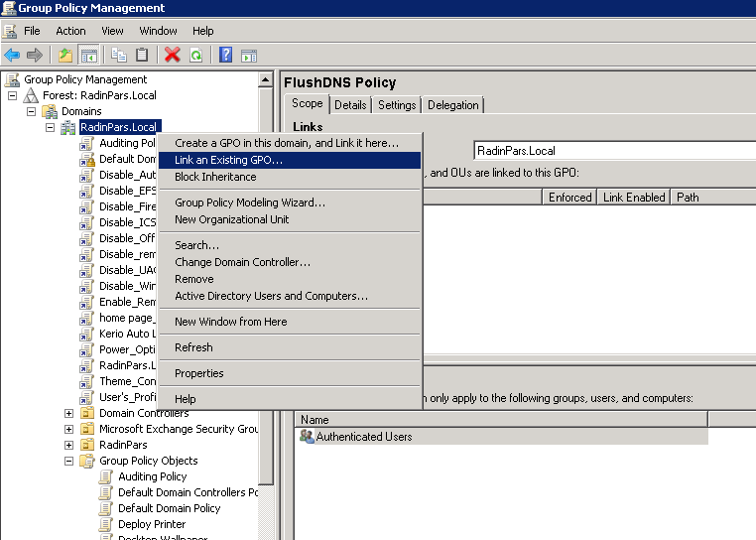Image resolution: width=756 pixels, height=540 pixels.
Task: Click the tree pane scroll up arrow
Action: [x=266, y=79]
